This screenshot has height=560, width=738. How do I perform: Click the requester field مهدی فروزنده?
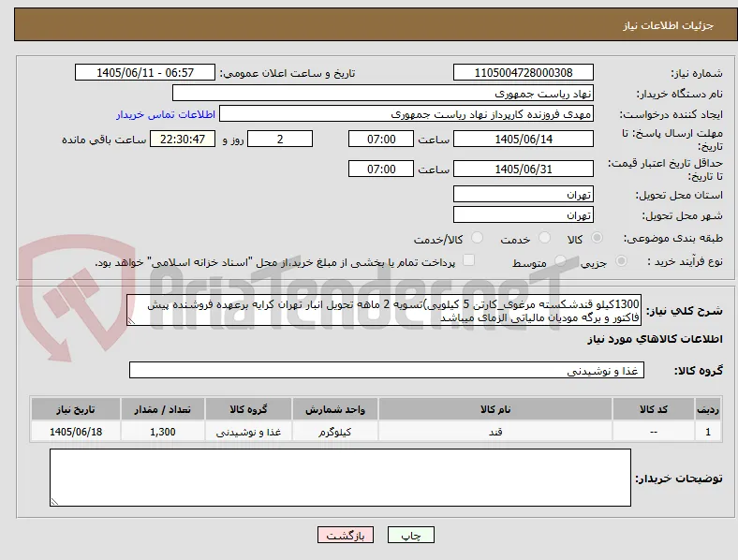point(406,114)
